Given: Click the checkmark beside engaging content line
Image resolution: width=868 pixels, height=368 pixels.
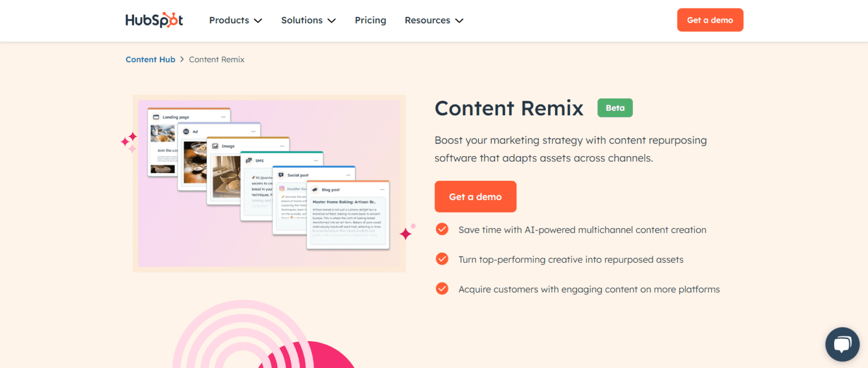Looking at the screenshot, I should pyautogui.click(x=442, y=288).
